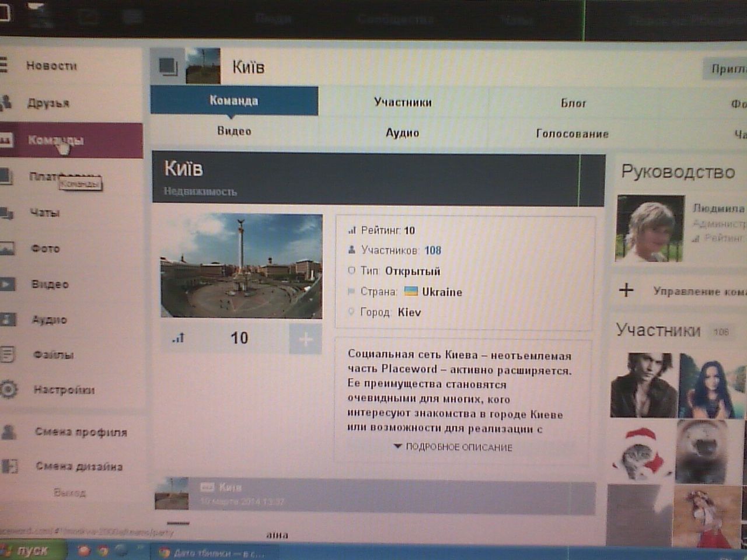Expand ПОДРОБНОЕ ОПИСАНИЕ detailed description

(453, 447)
